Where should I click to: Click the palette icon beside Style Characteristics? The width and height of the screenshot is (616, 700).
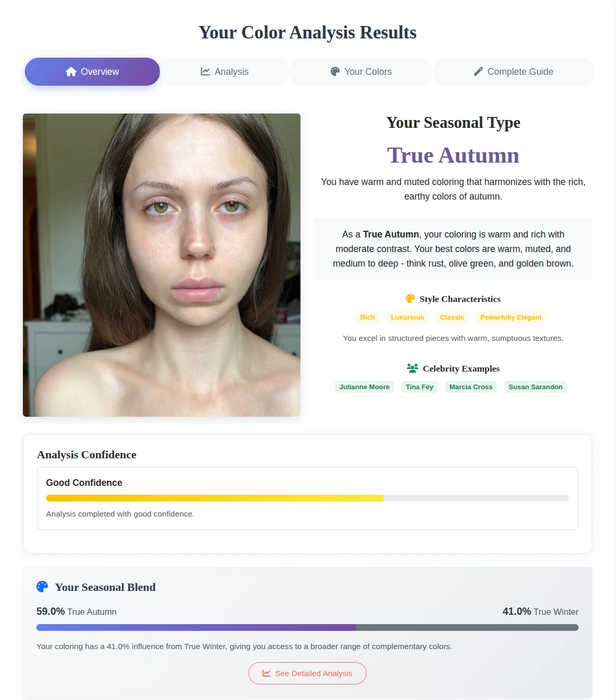[410, 299]
